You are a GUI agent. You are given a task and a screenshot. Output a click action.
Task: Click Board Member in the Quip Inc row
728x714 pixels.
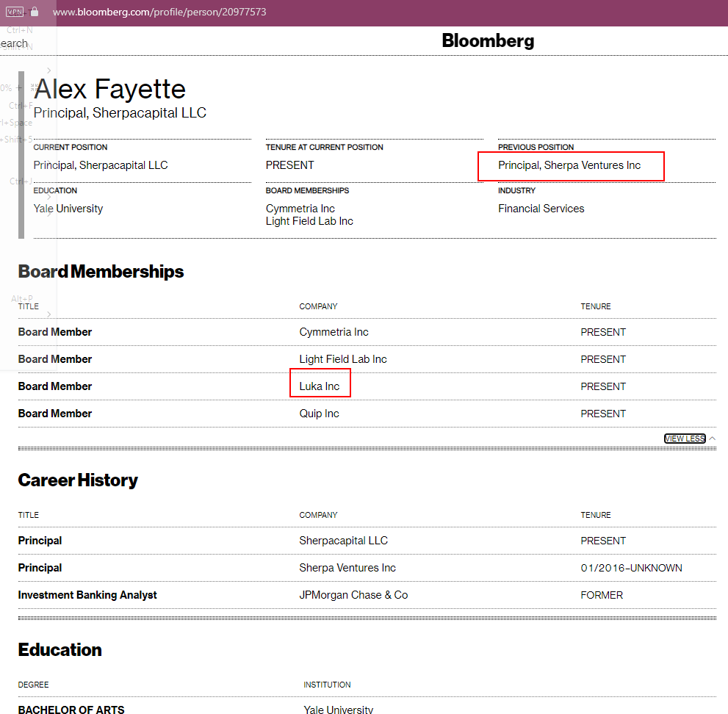pyautogui.click(x=55, y=414)
